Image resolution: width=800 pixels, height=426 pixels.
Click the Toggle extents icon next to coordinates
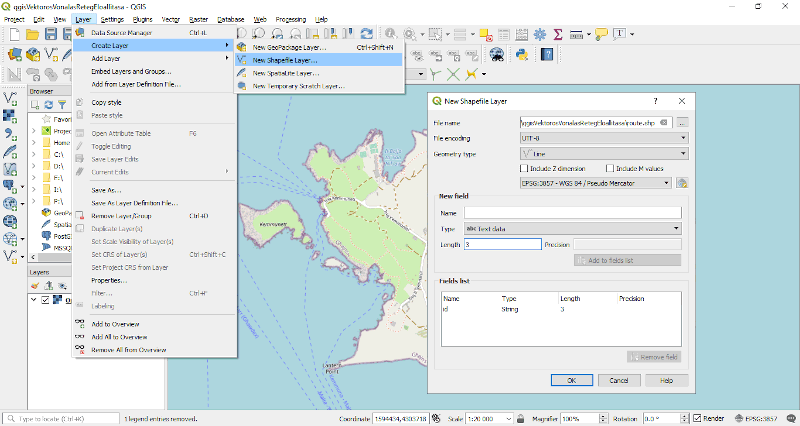pos(436,418)
